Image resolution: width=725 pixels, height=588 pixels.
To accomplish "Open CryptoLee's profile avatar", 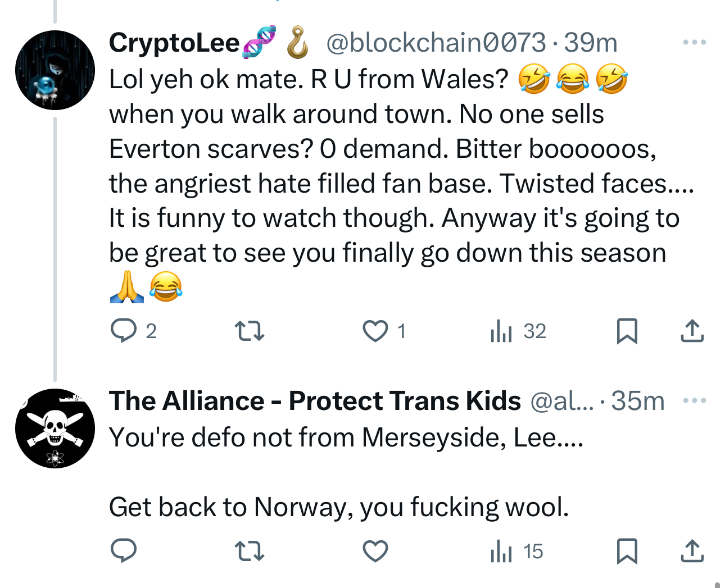I will coord(55,70).
